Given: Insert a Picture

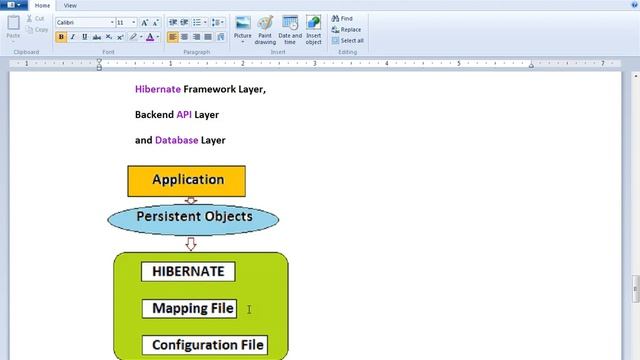Looking at the screenshot, I should [242, 25].
